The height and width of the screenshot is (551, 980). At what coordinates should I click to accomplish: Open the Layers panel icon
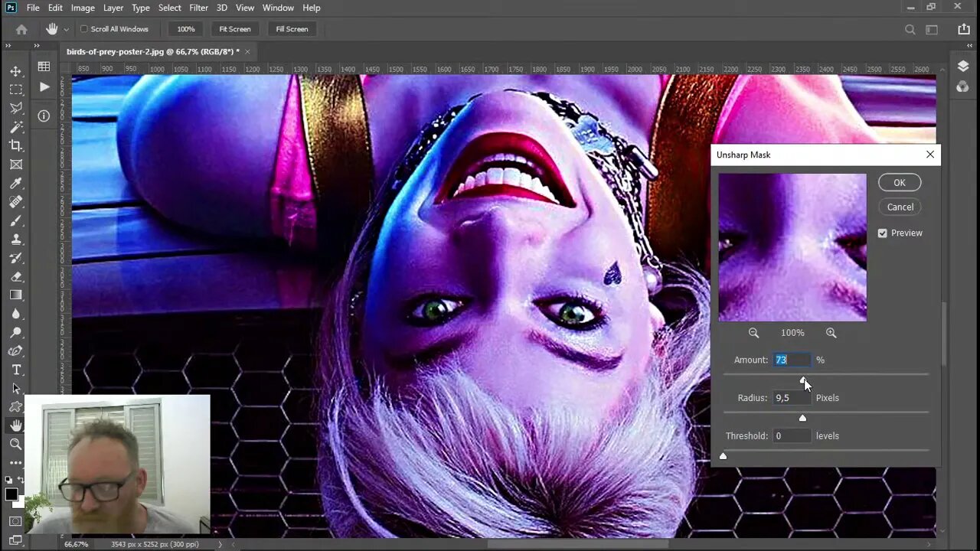963,67
